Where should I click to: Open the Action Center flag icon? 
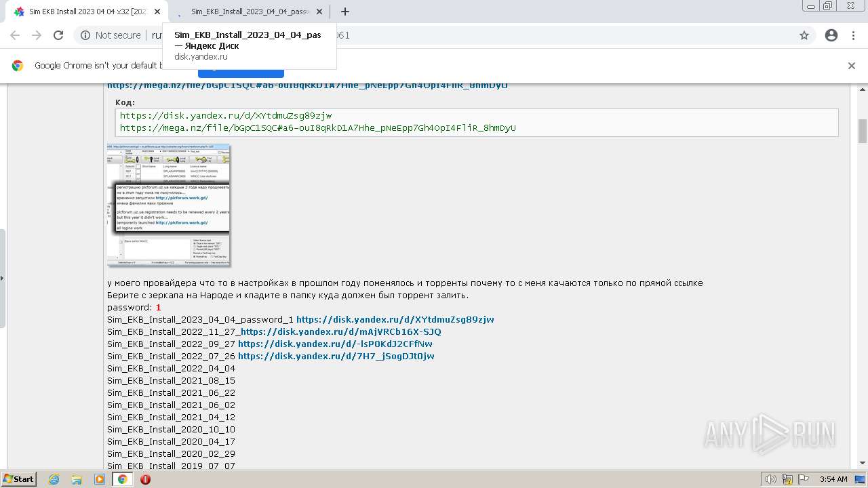[803, 479]
